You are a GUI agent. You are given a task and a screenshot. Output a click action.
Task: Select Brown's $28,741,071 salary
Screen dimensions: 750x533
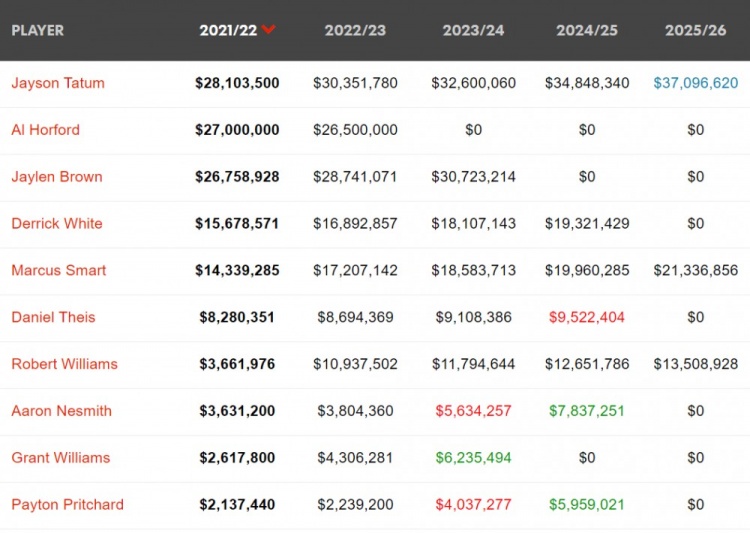(355, 177)
